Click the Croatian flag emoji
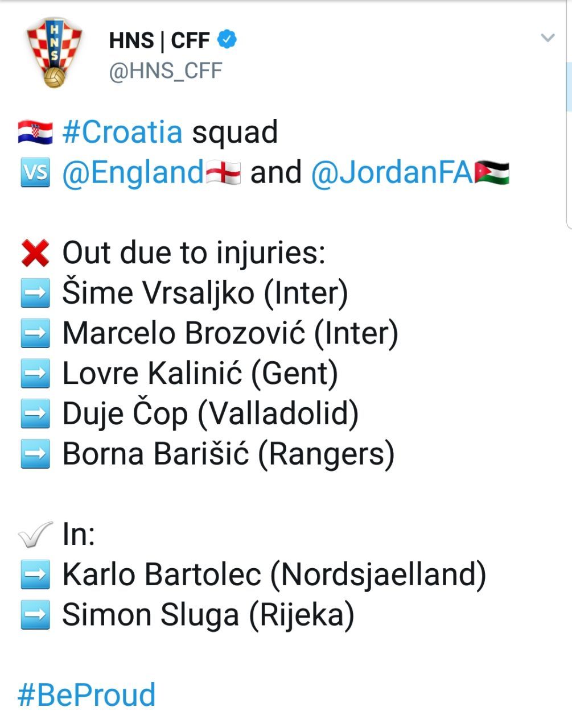Screen dimensions: 572x728 [x=35, y=132]
